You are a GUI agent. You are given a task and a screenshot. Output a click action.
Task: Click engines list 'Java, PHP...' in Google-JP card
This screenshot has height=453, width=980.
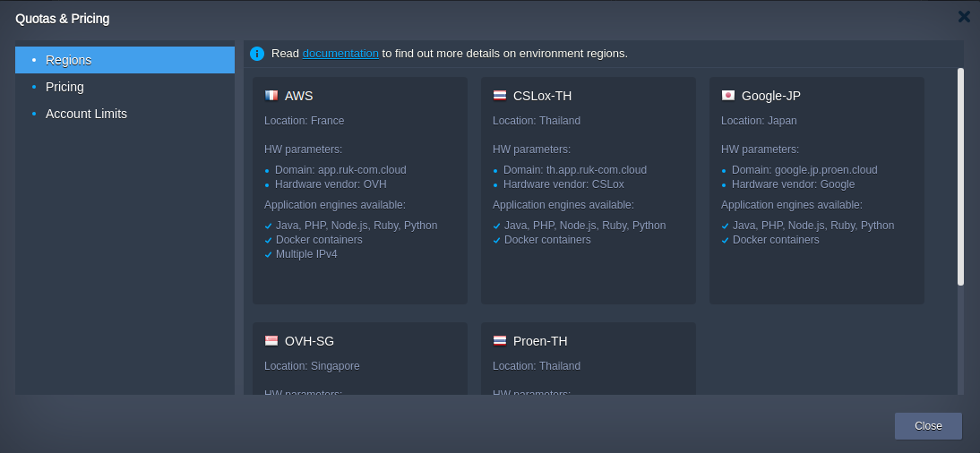pos(813,226)
